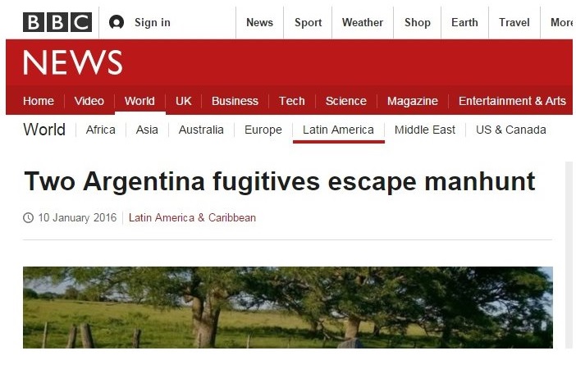
Task: Click the Sign in account avatar icon
Action: click(x=117, y=22)
